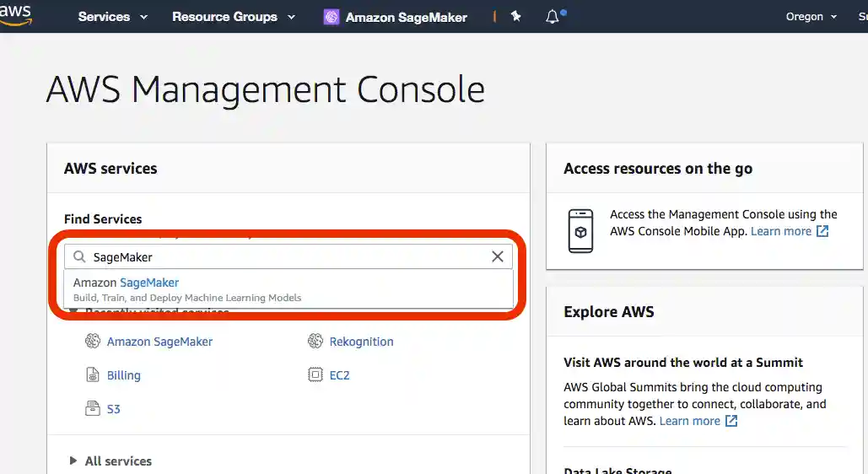
Task: Open the S3 link
Action: (x=114, y=409)
